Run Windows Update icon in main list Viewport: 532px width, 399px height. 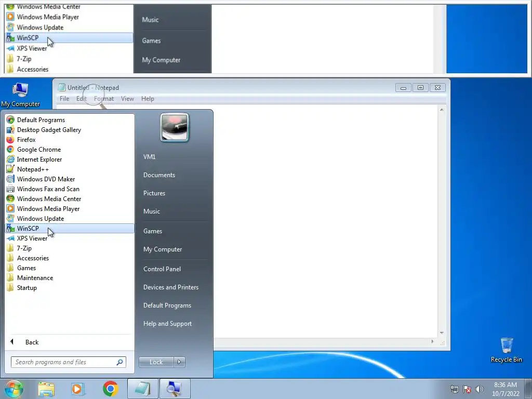coord(10,218)
